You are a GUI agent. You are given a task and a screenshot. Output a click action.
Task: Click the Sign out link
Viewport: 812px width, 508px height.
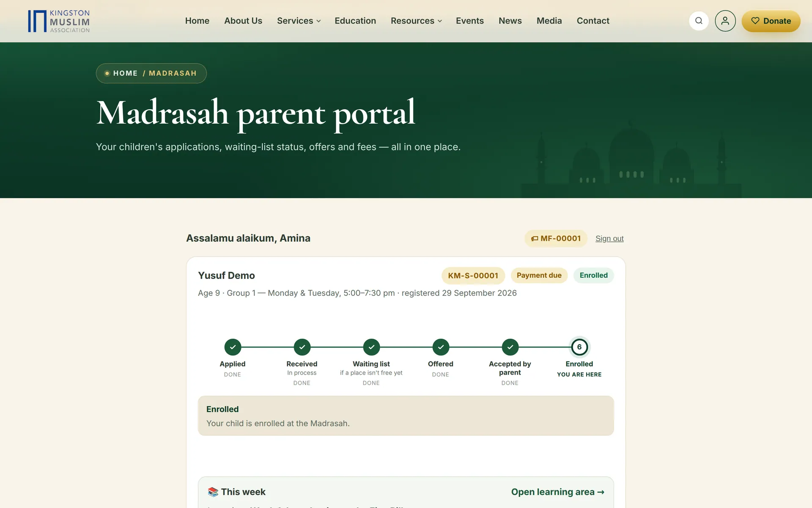[x=609, y=238]
